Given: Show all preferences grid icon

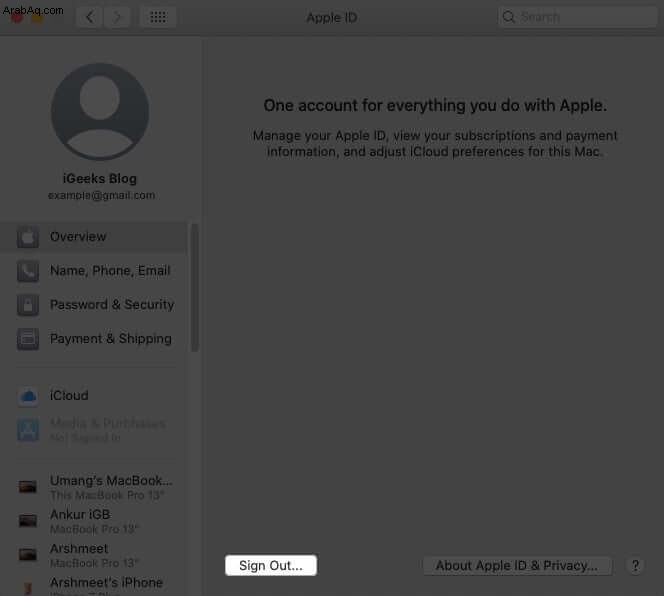Looking at the screenshot, I should click(x=158, y=17).
